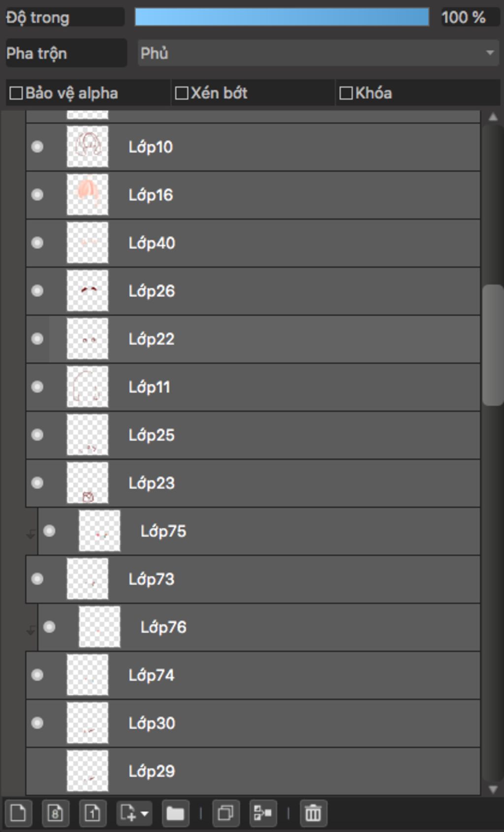Delete layer using the trash icon

point(313,813)
